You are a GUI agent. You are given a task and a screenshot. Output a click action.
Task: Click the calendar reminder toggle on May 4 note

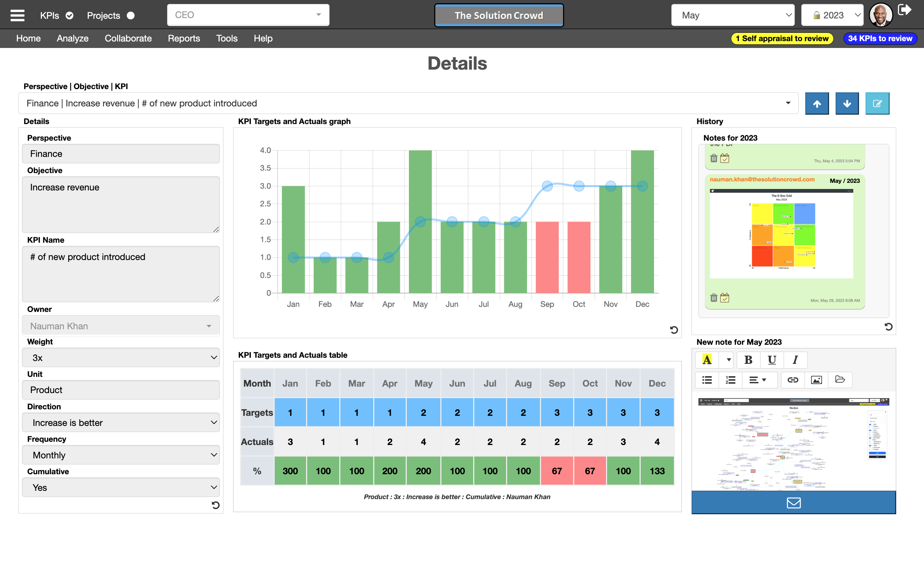725,158
